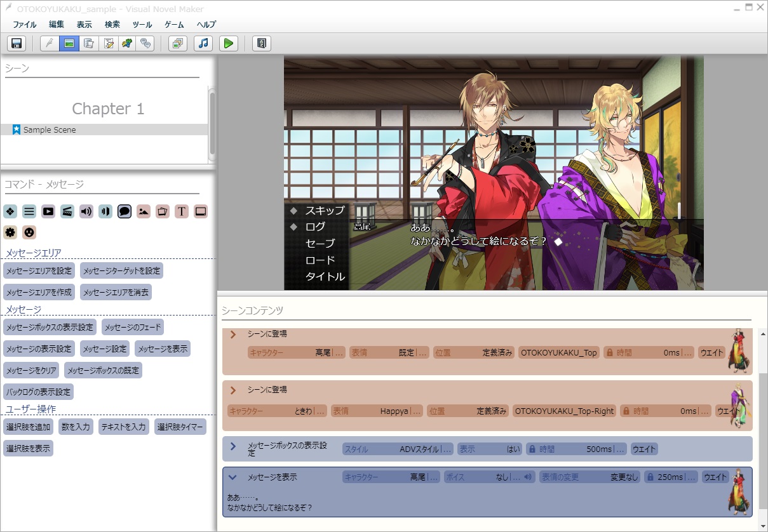This screenshot has width=768, height=532.
Task: Click the メッセージのフェード command button
Action: (133, 327)
